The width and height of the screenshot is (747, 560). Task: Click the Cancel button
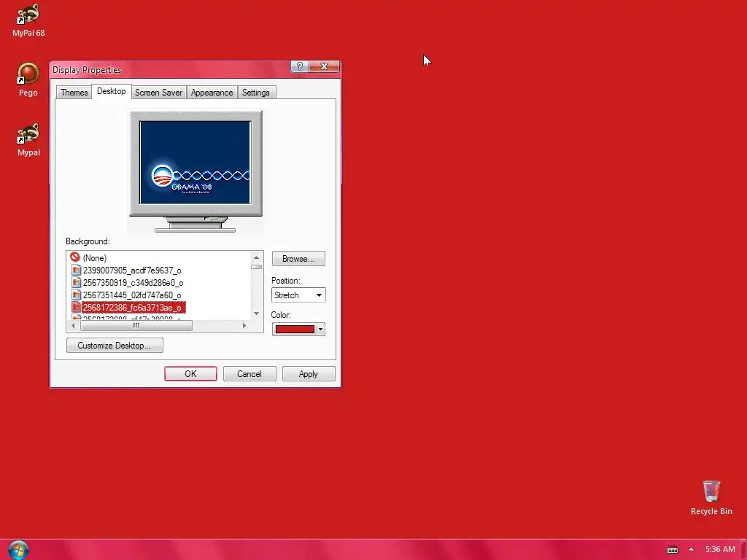click(x=249, y=374)
